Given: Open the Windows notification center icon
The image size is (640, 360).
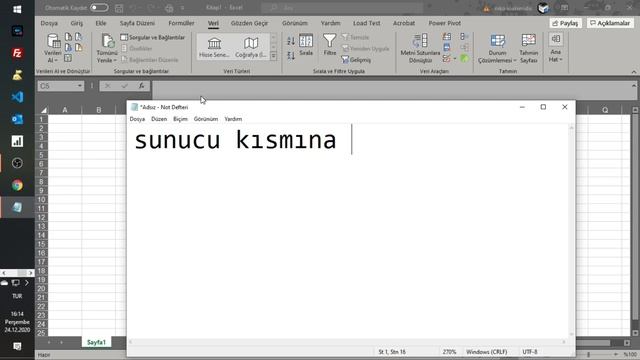Looking at the screenshot, I should pos(17,346).
